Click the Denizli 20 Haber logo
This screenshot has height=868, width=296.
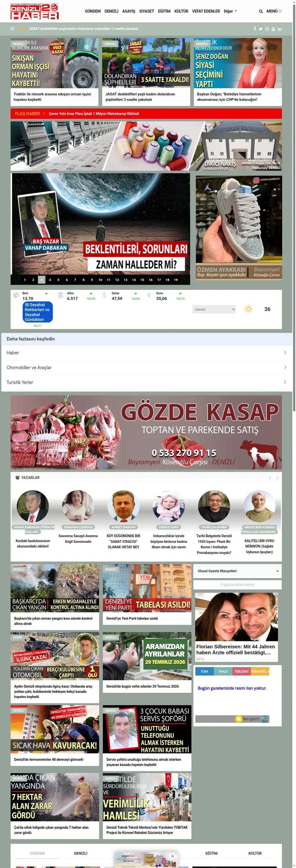click(35, 12)
